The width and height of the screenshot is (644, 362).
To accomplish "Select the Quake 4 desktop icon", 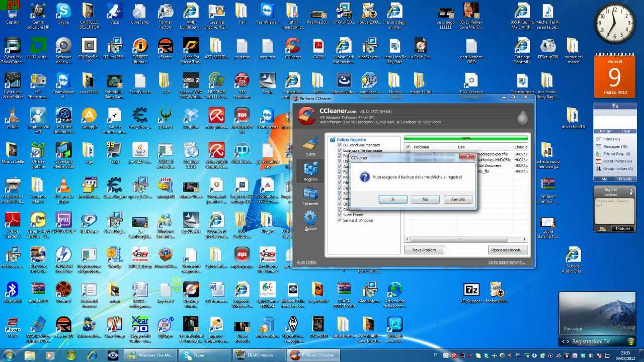I will 166,119.
